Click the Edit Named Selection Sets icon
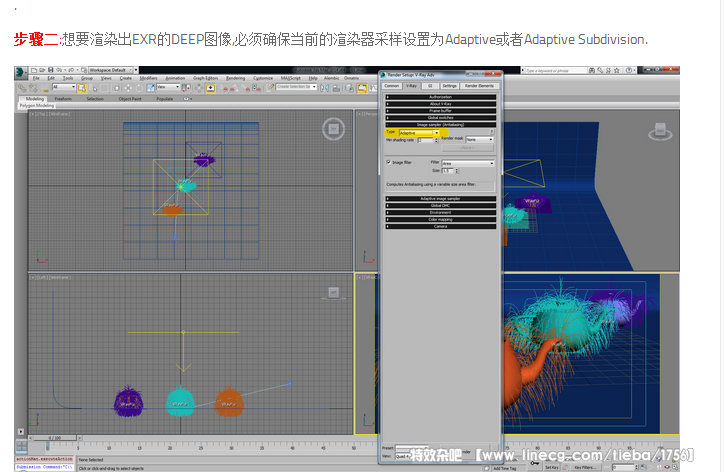Image resolution: width=724 pixels, height=472 pixels. coord(269,88)
